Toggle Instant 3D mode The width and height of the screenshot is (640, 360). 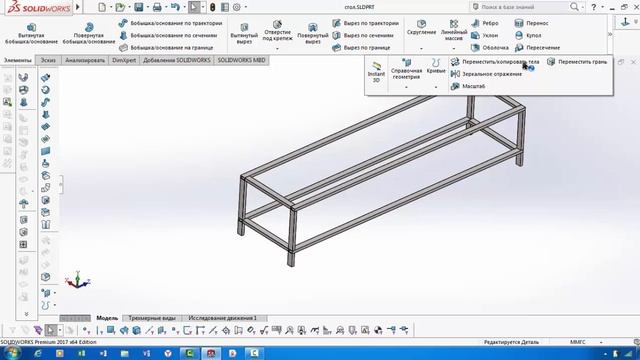376,71
